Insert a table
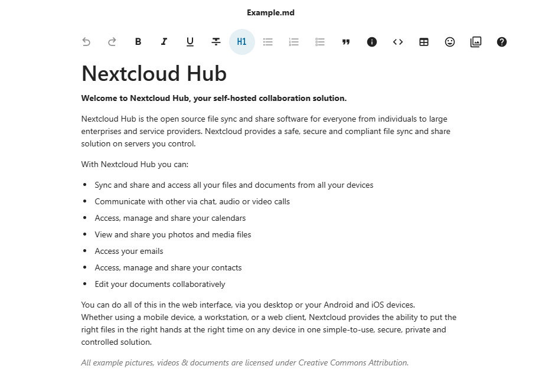Viewport: 555px width, 392px height. click(424, 42)
